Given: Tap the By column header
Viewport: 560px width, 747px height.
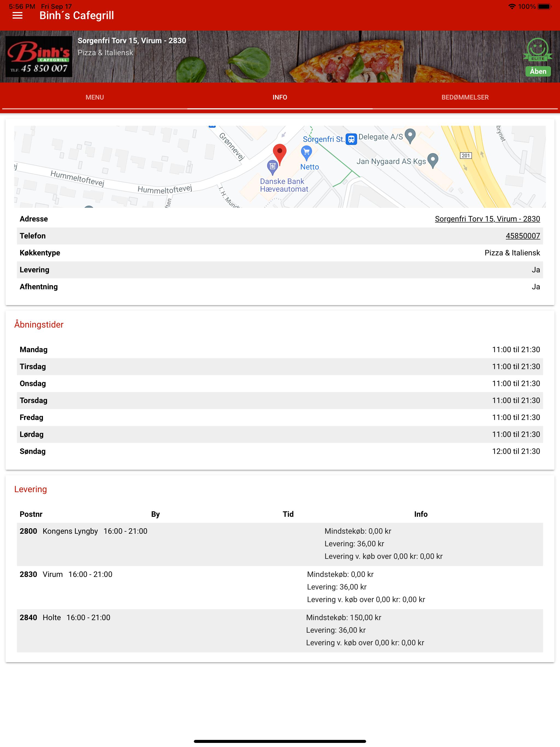Looking at the screenshot, I should (155, 514).
